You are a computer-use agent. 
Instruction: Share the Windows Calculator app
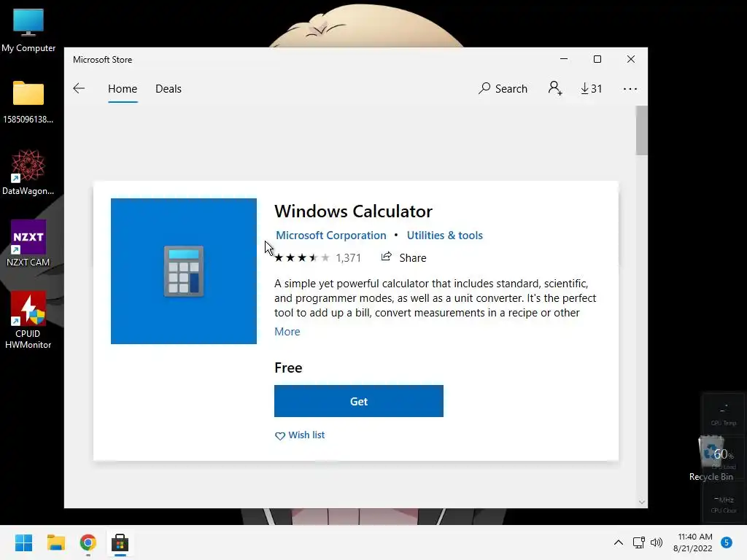[403, 257]
